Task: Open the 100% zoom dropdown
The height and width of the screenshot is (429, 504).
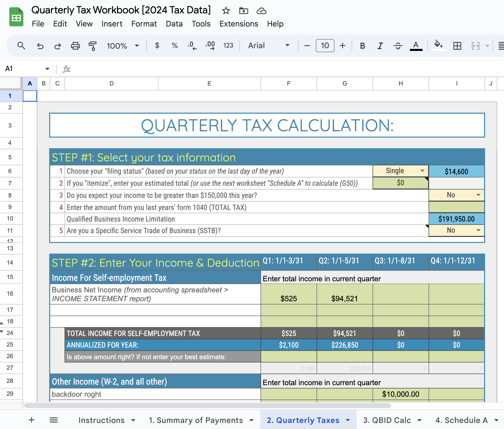Action: coord(123,46)
